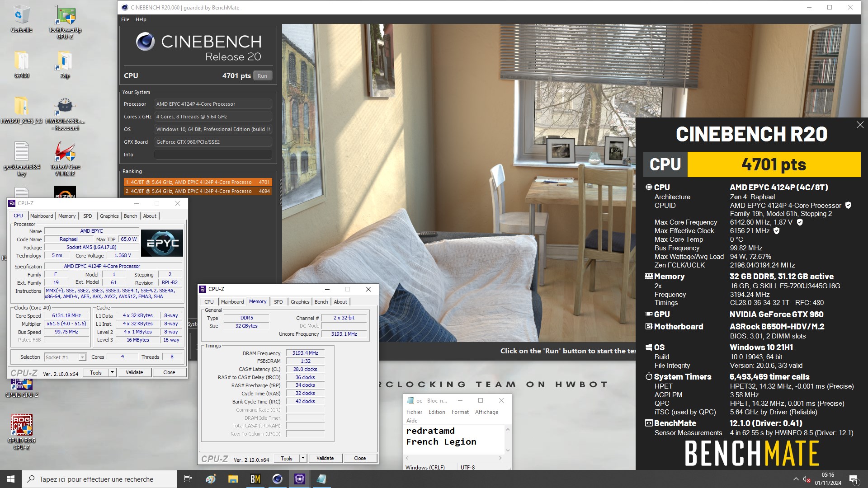Open the HWBOT_X265_2.3 folder icon
Viewport: 868px width, 488px height.
(21, 110)
